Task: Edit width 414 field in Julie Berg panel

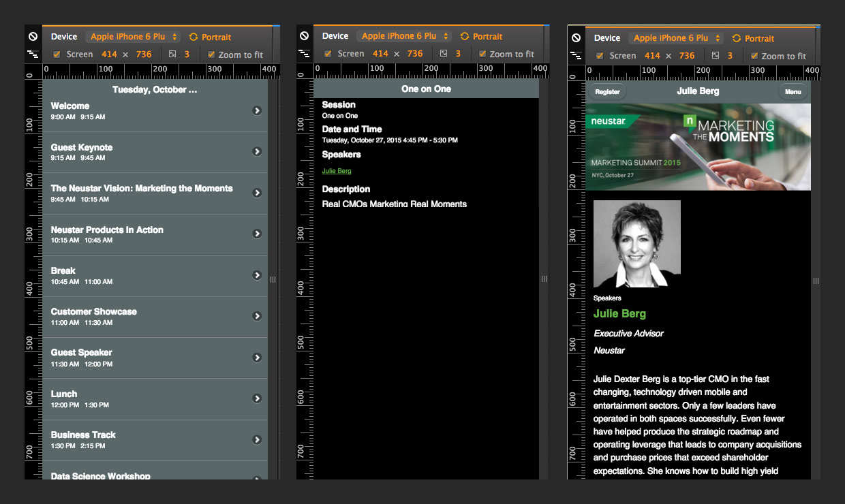Action: coord(652,56)
